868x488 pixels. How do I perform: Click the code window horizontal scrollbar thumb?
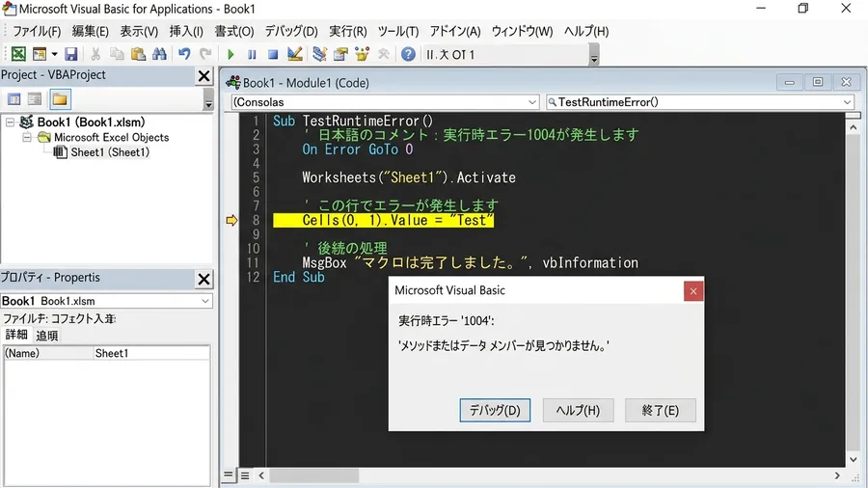(313, 475)
